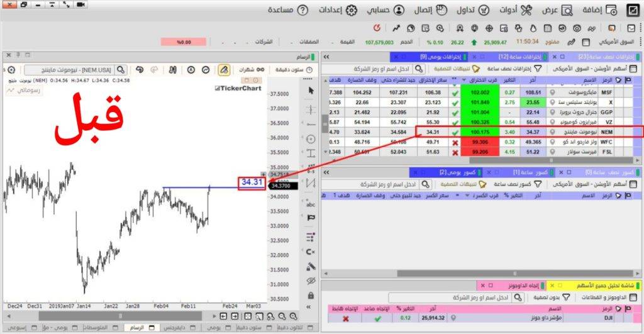Click the NEM.USA symbol input field
This screenshot has height=334, width=644.
tap(69, 70)
